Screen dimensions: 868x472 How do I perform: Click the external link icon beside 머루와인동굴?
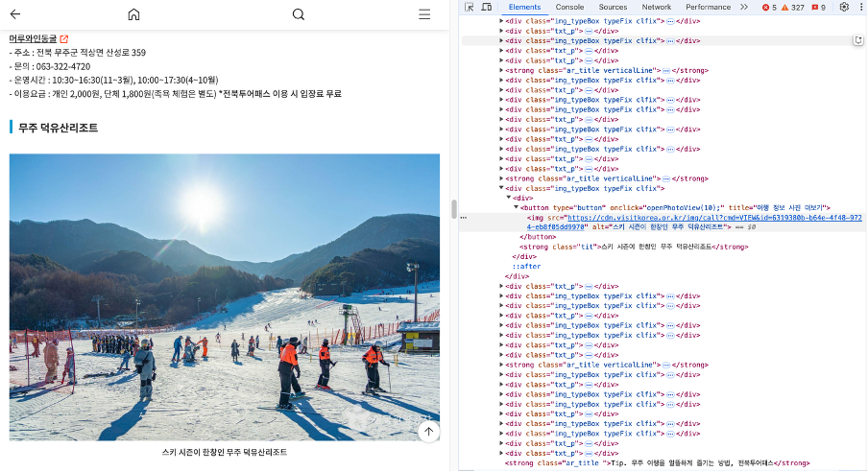pyautogui.click(x=64, y=38)
